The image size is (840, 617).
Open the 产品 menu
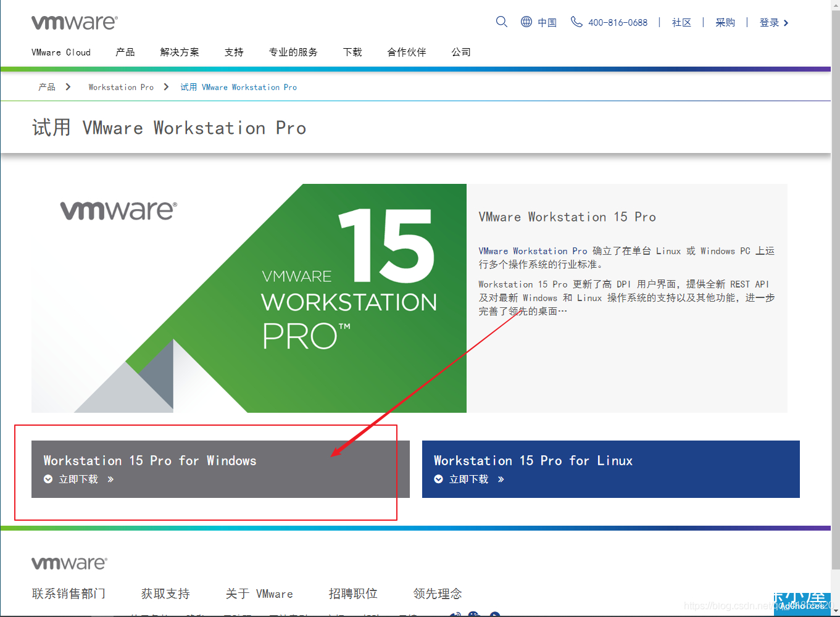tap(125, 52)
